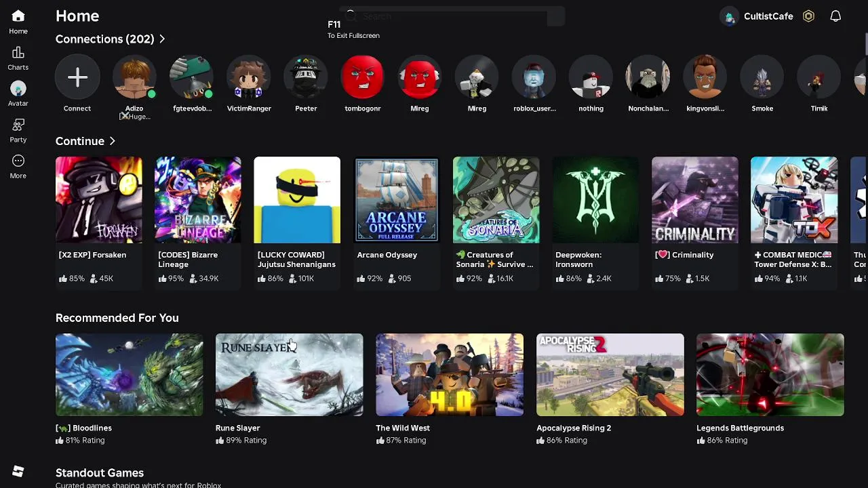Open the connection avatar named nothing
The height and width of the screenshot is (488, 868).
591,77
